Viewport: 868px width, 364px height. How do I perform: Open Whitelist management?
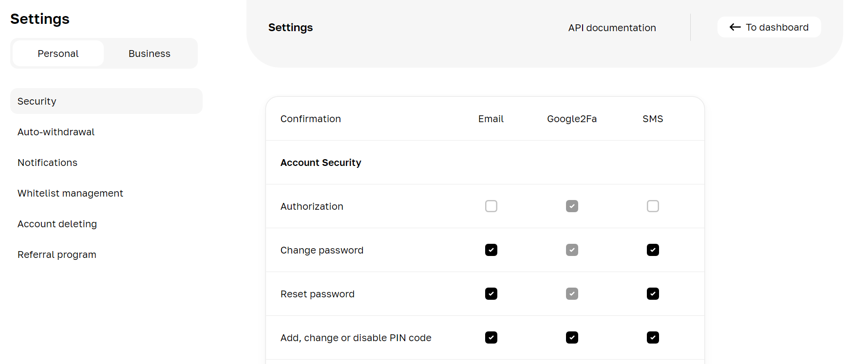tap(70, 193)
